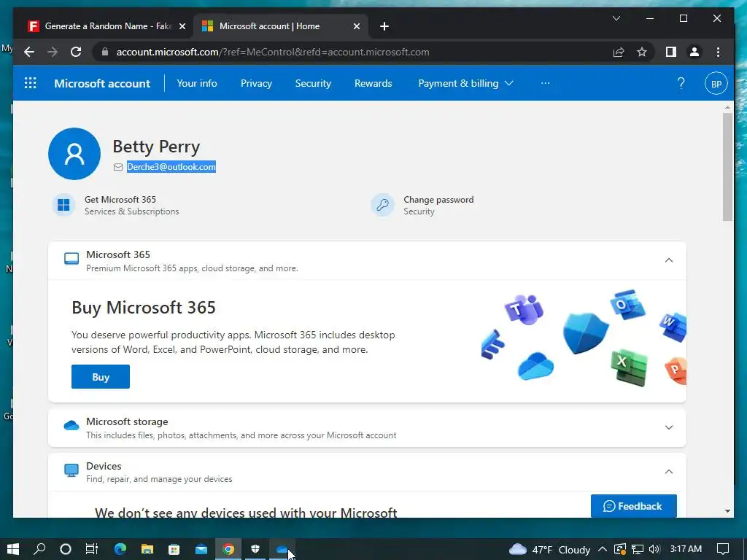Click Derche3@outlook.com email link
Viewport: 747px width, 560px height.
point(171,167)
